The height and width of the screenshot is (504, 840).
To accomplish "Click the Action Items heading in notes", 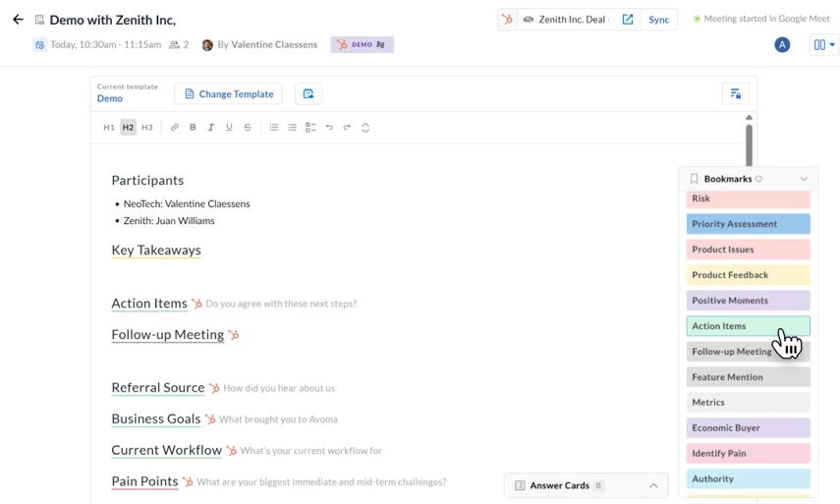I will 149,304.
